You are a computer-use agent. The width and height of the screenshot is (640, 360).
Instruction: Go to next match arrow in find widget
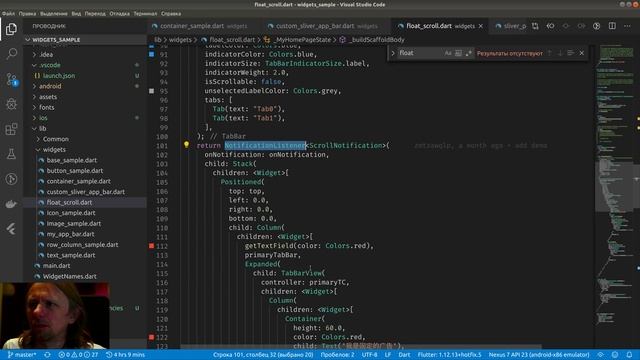pyautogui.click(x=560, y=53)
